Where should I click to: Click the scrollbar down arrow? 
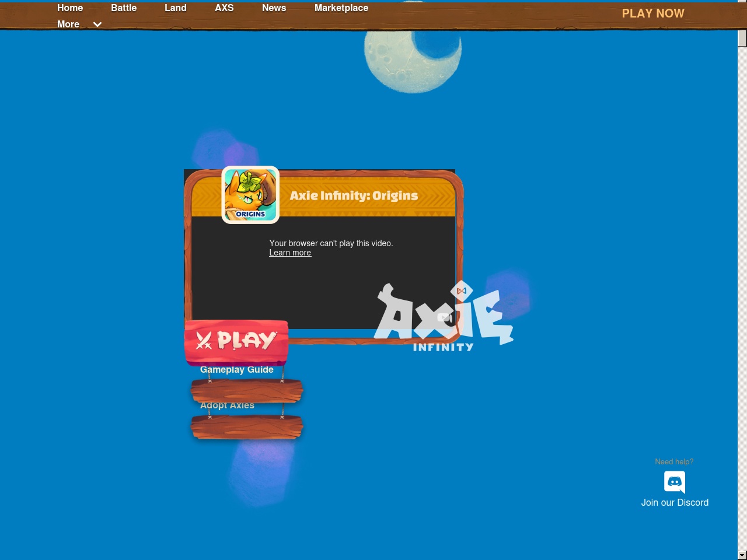pos(742,555)
